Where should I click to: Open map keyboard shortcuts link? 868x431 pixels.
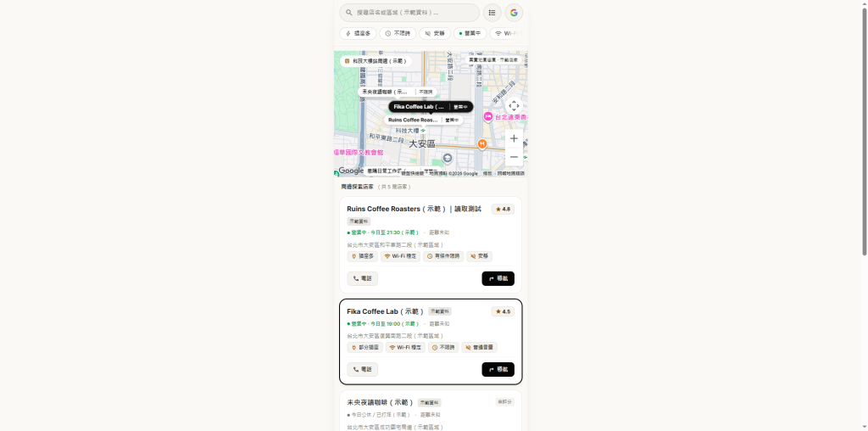coord(413,174)
